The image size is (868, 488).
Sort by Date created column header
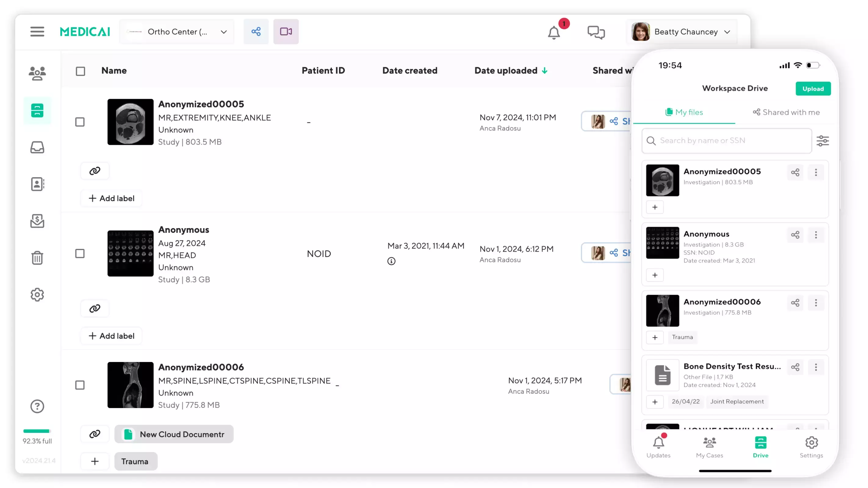click(x=410, y=70)
